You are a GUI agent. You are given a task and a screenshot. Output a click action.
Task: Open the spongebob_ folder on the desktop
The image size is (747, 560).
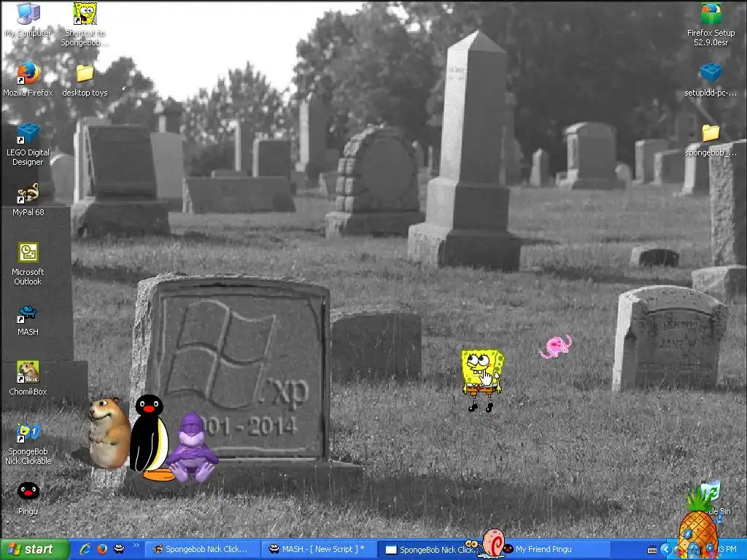[x=711, y=140]
